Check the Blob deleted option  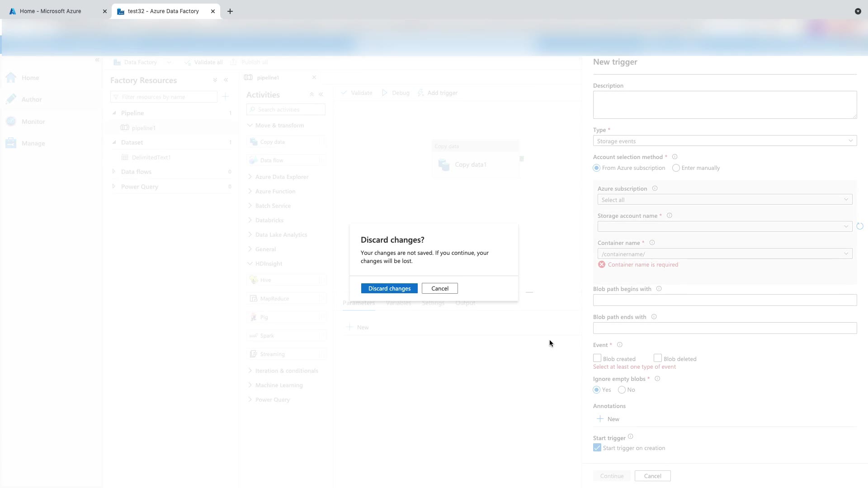pos(658,358)
